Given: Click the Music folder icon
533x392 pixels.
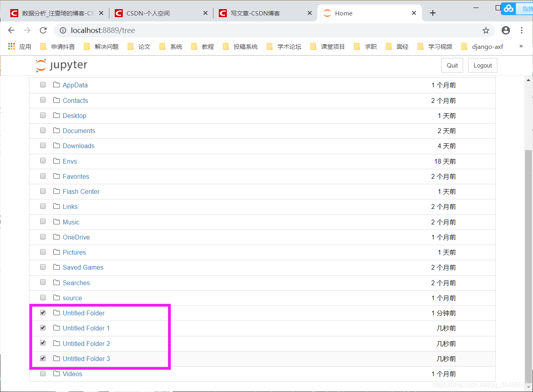Looking at the screenshot, I should 56,222.
